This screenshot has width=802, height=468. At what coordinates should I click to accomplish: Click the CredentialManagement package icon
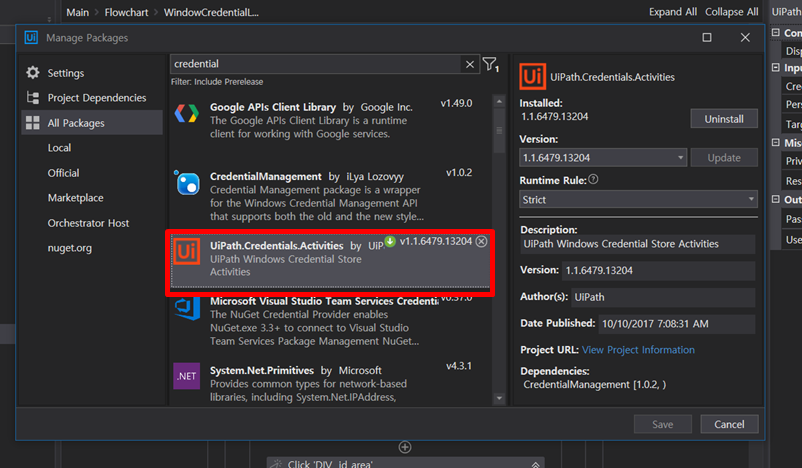[x=187, y=183]
